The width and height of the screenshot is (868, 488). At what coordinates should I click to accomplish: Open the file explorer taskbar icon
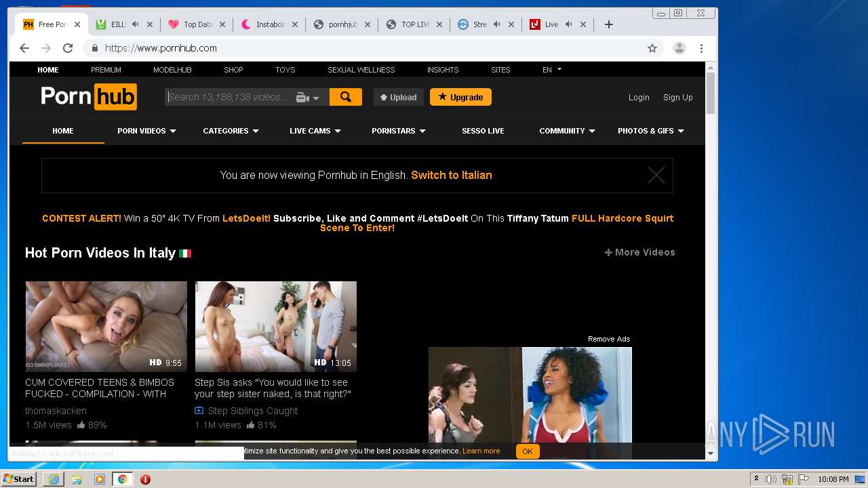[77, 479]
